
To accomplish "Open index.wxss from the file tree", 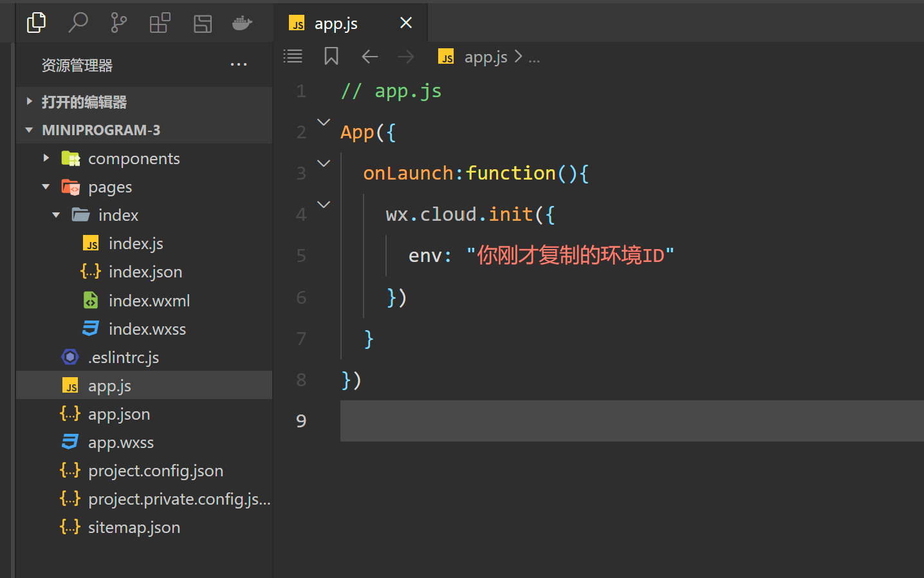I will click(149, 328).
